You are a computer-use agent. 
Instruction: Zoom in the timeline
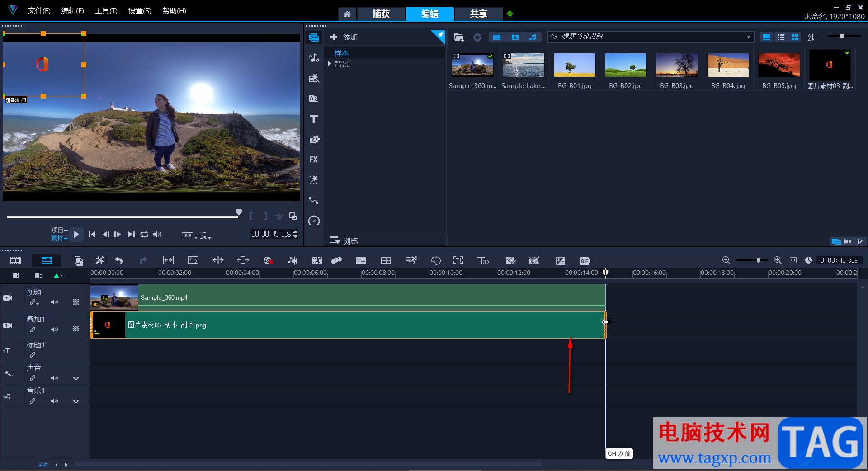tap(778, 260)
